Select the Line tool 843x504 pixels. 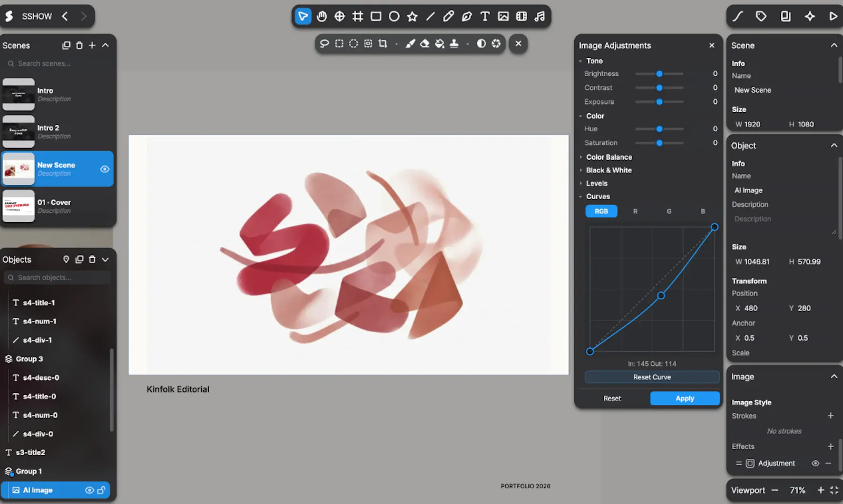pos(430,16)
